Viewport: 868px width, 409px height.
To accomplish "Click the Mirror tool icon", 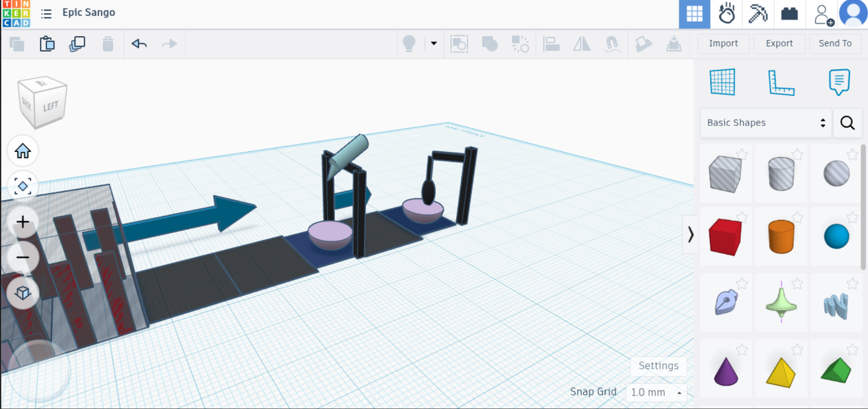I will coord(582,44).
